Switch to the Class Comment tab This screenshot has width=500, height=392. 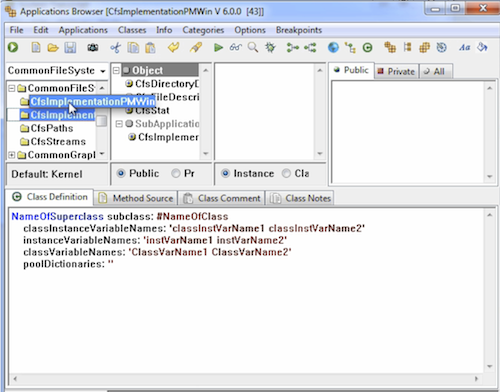coord(222,198)
